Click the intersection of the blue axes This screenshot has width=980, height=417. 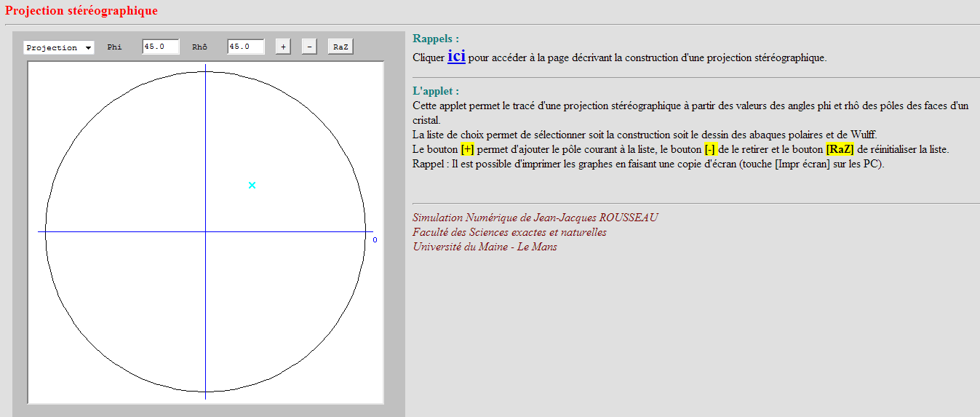[x=206, y=232]
